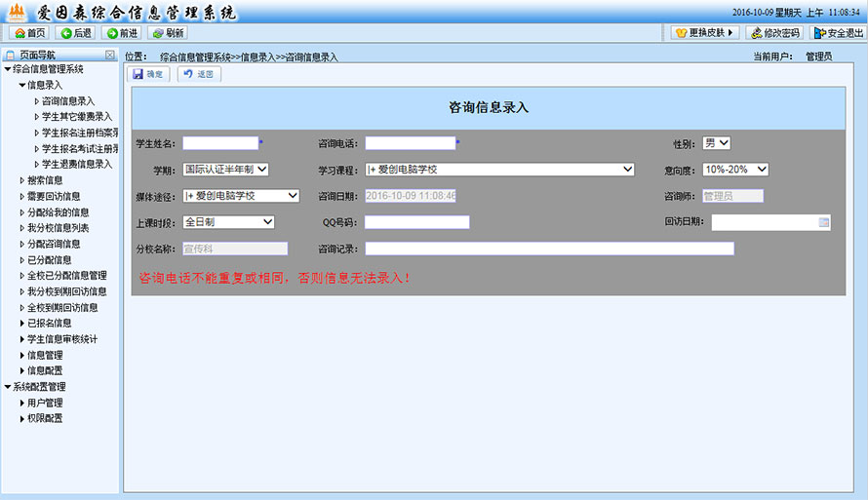The height and width of the screenshot is (500, 868).
Task: Click the 返回 return button
Action: [198, 74]
